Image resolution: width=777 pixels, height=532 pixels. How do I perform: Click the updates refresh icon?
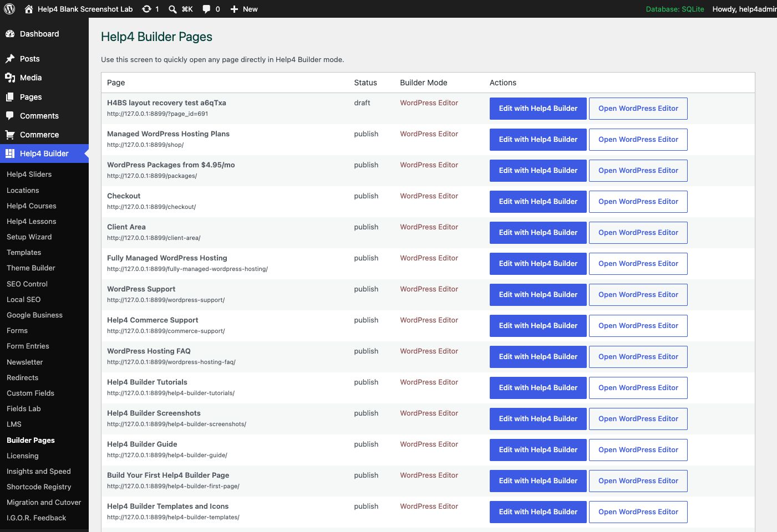(x=146, y=9)
